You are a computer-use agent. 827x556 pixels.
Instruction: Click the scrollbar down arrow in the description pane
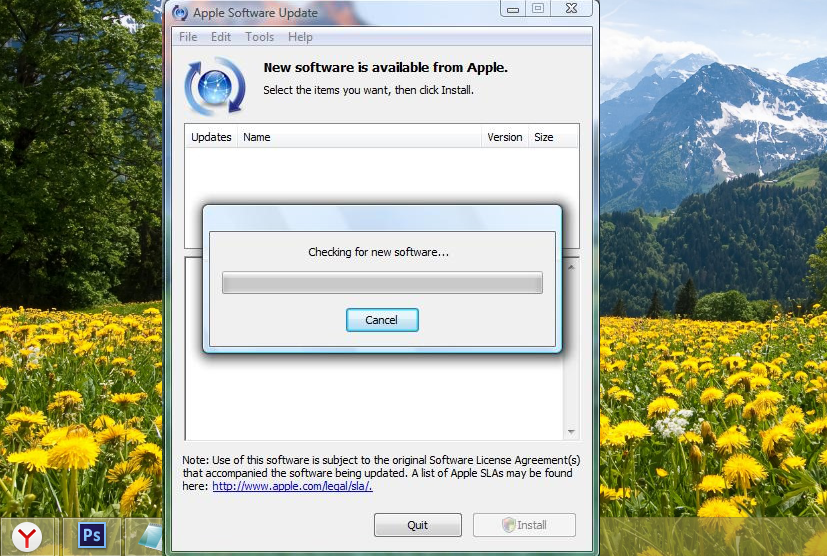point(571,432)
